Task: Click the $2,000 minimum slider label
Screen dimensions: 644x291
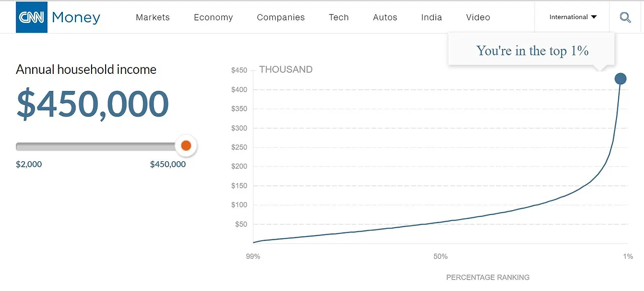Action: pos(29,164)
